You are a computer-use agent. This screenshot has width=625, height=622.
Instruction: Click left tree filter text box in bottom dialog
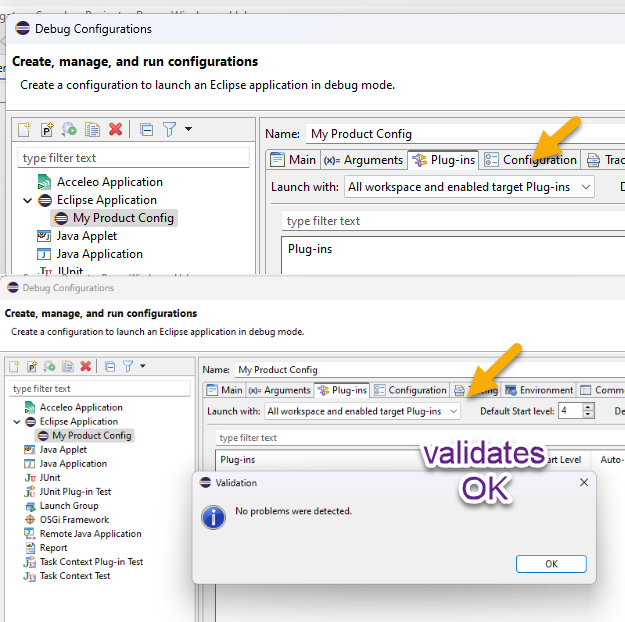(99, 388)
